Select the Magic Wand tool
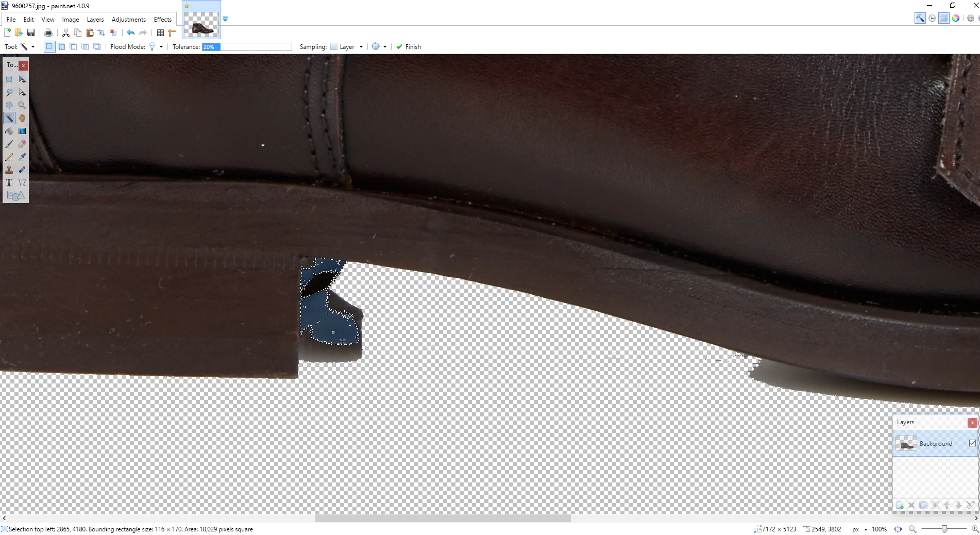980x535 pixels. [9, 118]
